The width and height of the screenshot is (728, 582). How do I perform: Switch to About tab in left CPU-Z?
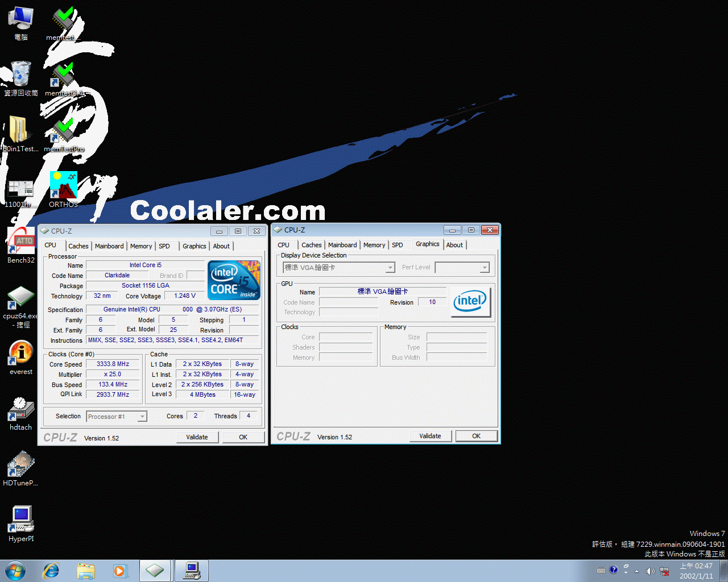222,246
